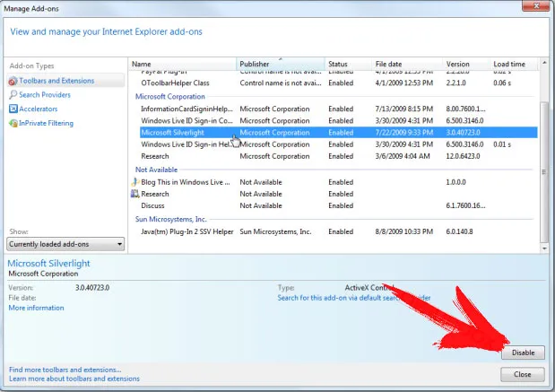Click the scrollbar down arrow in add-on list
This screenshot has height=392, width=555.
point(544,248)
